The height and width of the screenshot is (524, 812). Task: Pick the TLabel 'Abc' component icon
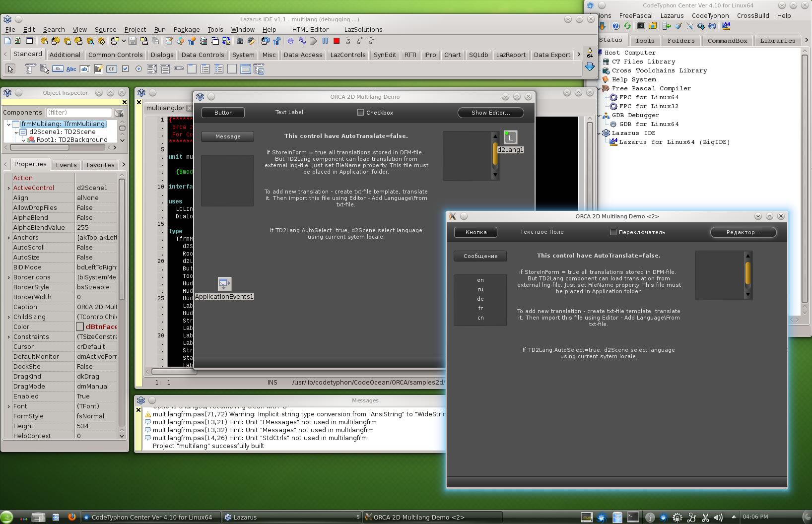coord(71,69)
